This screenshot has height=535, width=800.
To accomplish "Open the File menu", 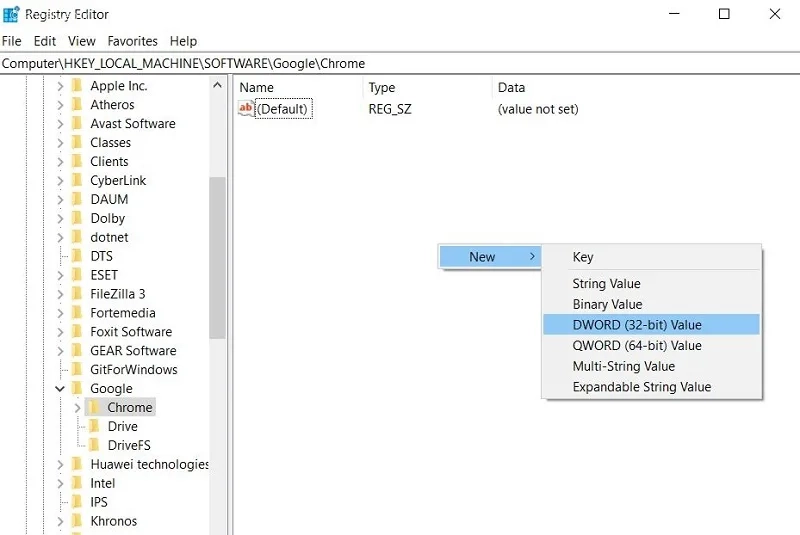I will click(x=12, y=41).
